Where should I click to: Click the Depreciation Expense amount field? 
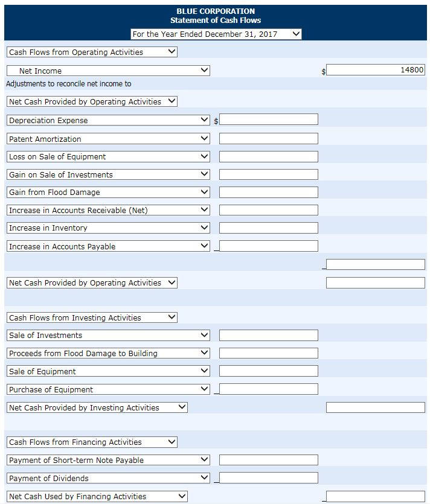click(269, 119)
